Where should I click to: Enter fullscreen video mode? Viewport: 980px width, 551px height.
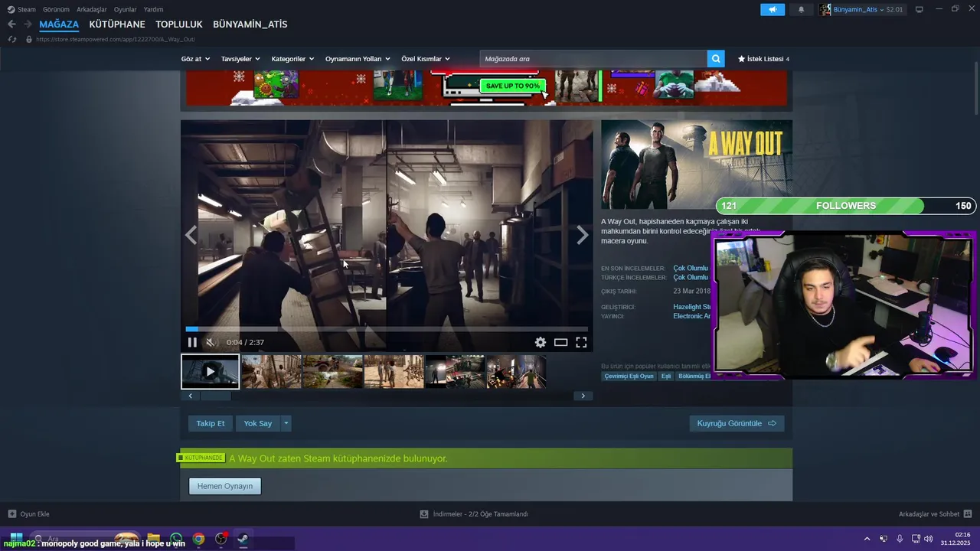point(581,342)
